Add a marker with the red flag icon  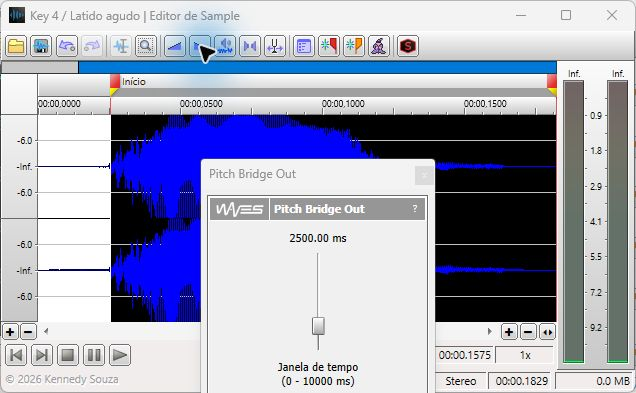click(329, 46)
